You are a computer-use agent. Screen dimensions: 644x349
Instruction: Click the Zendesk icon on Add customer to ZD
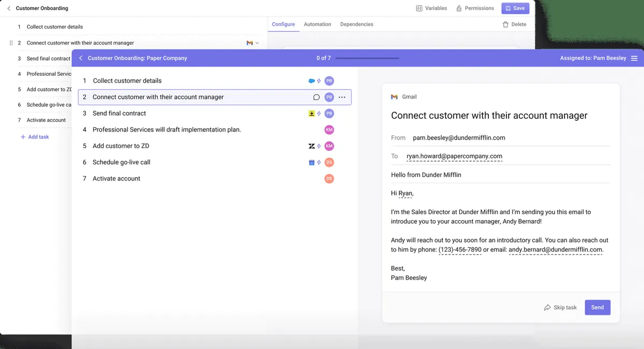pos(311,146)
